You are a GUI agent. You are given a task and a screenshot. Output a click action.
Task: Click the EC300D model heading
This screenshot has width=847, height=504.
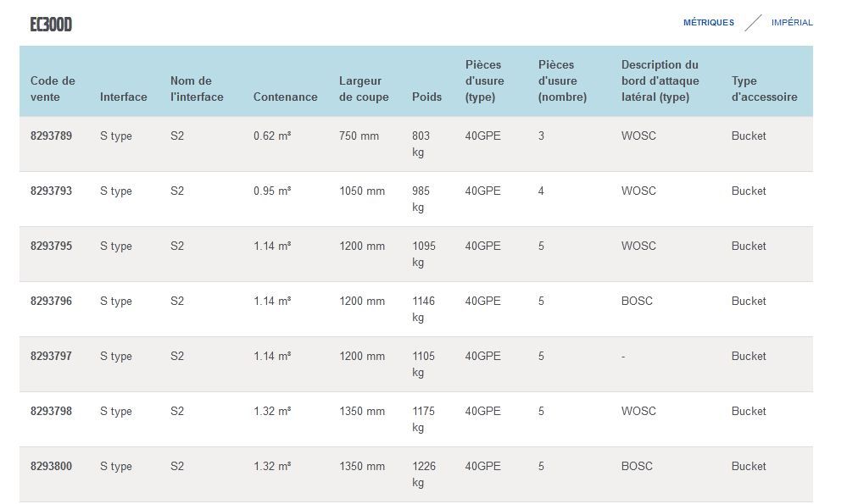tap(51, 25)
